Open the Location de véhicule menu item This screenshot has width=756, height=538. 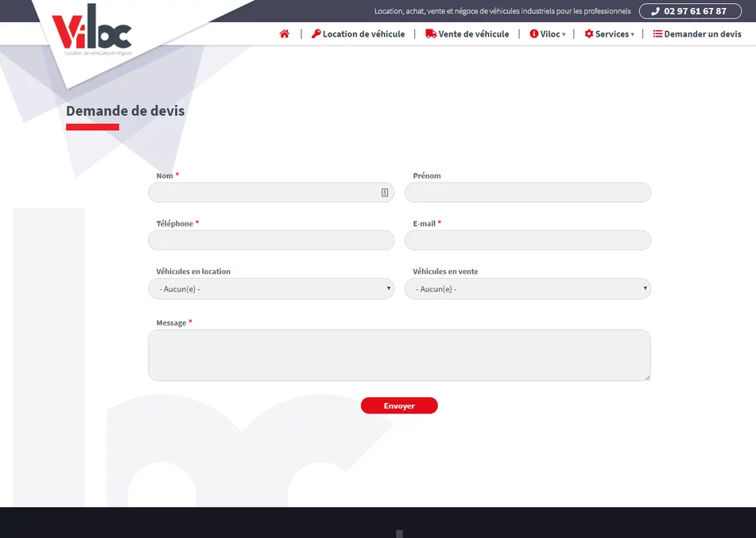click(x=363, y=34)
